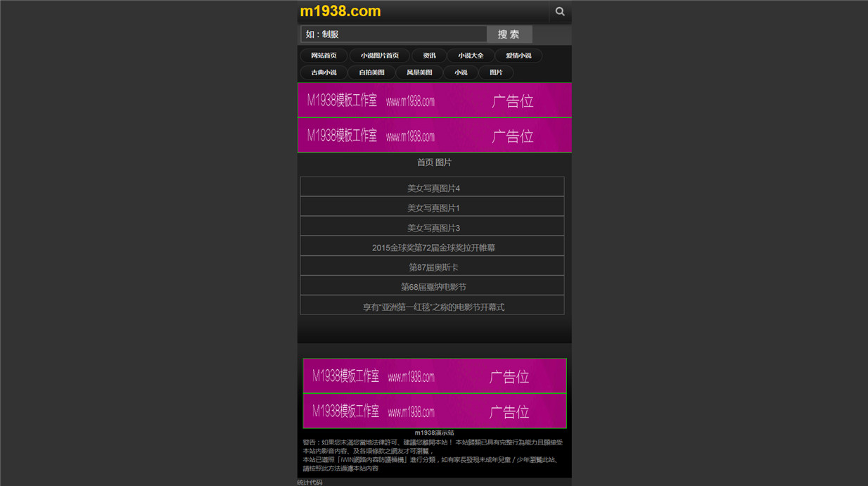Click the lower 广告位 banner above footer

[x=435, y=411]
